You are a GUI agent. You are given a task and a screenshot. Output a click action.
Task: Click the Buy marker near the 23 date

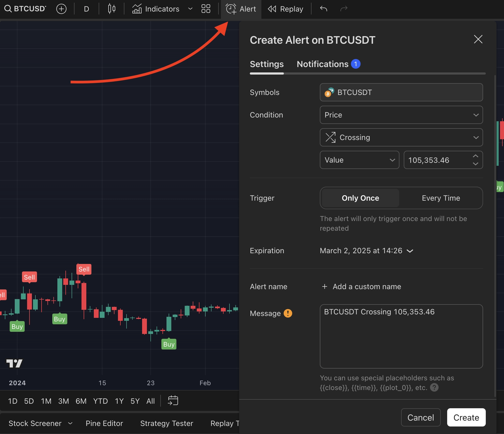(169, 344)
